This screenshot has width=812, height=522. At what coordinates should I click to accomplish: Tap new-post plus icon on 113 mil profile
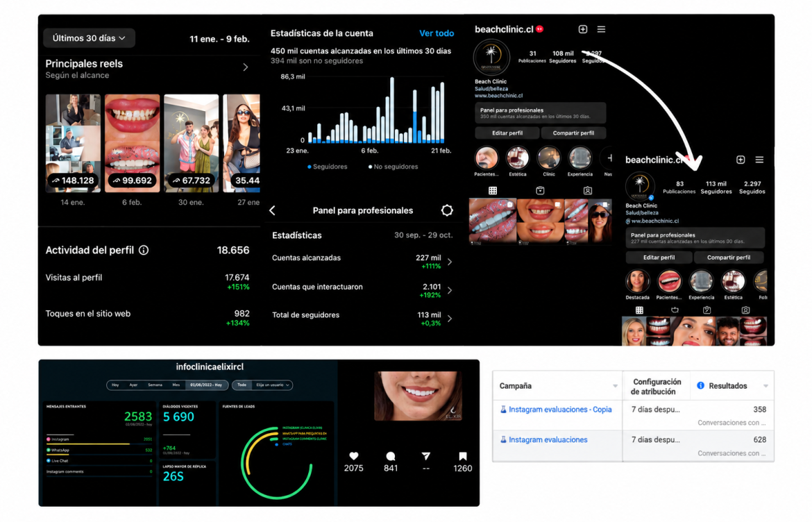coord(741,160)
